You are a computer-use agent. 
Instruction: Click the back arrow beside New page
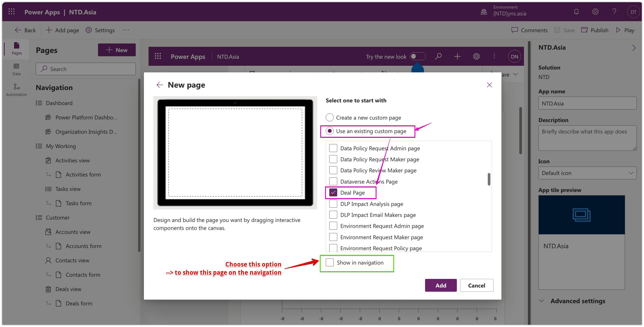(160, 85)
